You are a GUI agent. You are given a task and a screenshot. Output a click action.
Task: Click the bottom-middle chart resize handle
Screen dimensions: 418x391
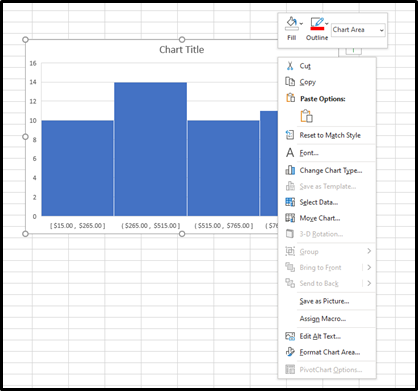182,234
